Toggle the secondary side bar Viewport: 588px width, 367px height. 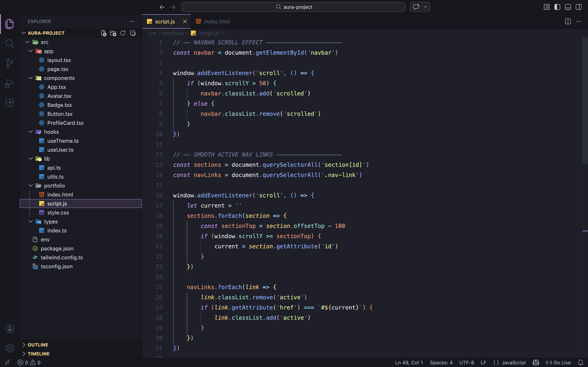579,7
